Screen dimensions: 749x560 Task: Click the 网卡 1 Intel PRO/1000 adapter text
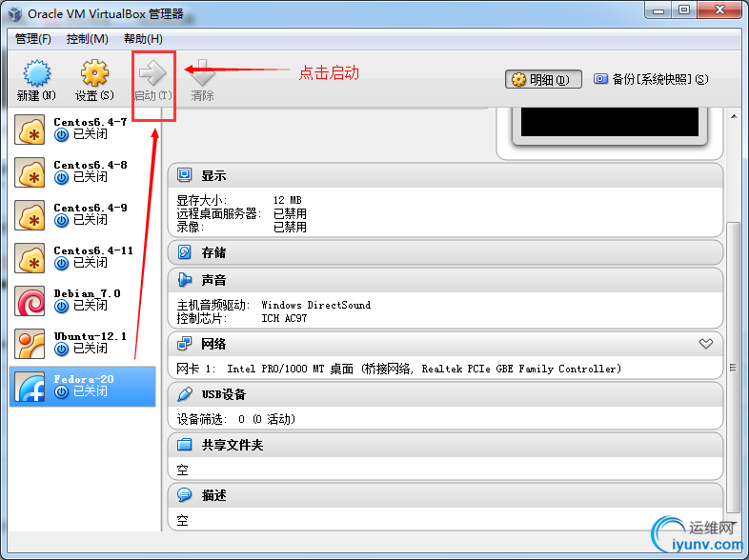click(x=399, y=369)
